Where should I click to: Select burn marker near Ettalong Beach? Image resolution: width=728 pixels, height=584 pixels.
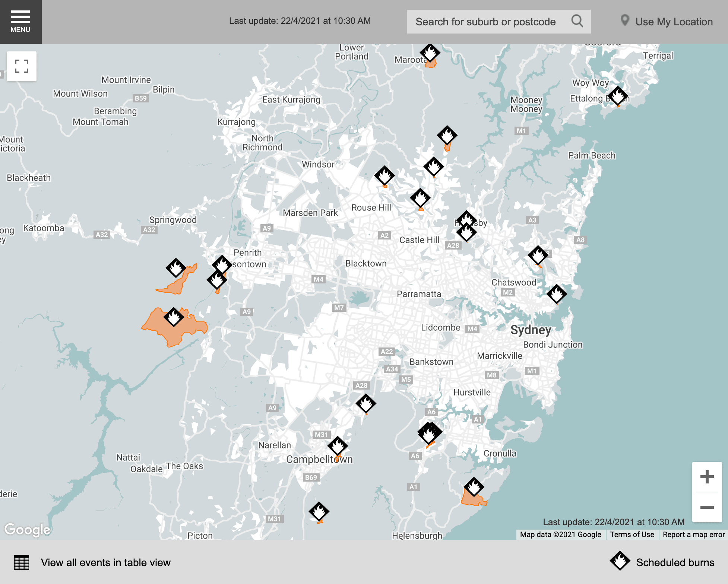(x=618, y=96)
